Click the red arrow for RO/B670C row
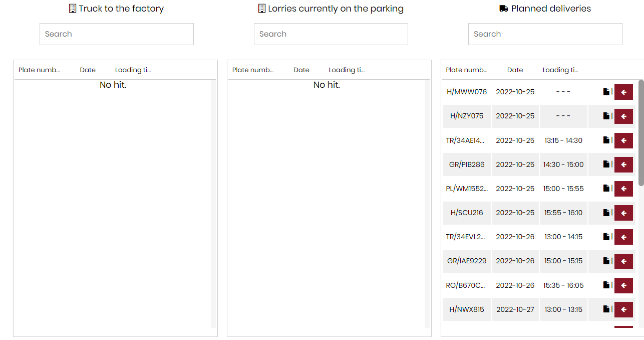The height and width of the screenshot is (340, 644). (623, 285)
